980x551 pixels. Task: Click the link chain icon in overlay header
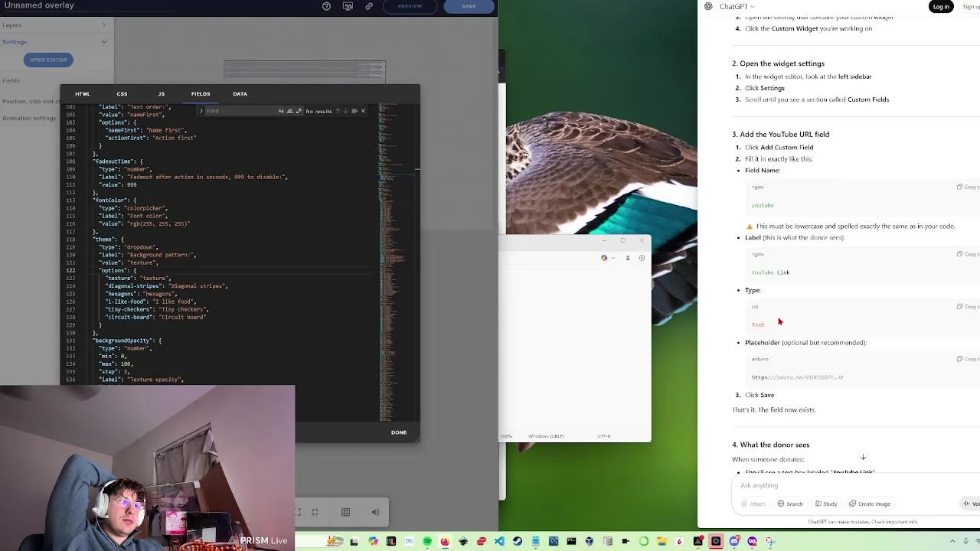369,6
